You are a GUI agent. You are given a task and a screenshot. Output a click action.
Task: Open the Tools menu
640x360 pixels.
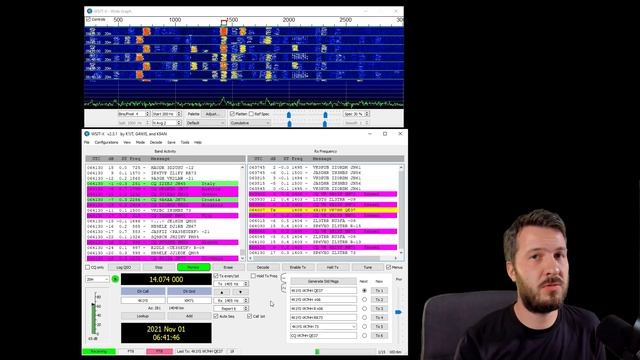coord(185,142)
